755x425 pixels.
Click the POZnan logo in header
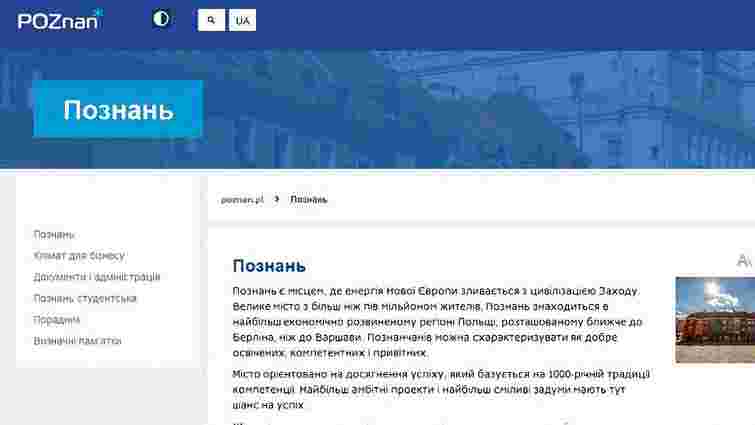(65, 18)
